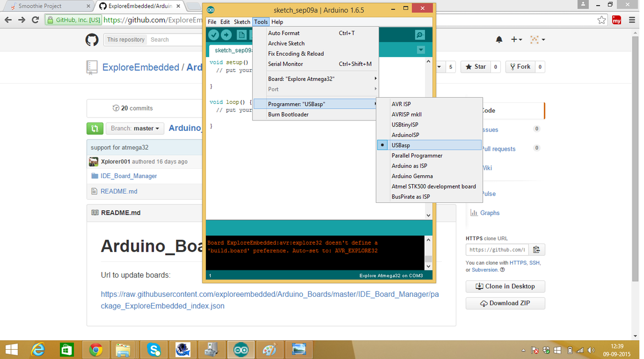Open GitHub notifications bell icon

pos(499,40)
